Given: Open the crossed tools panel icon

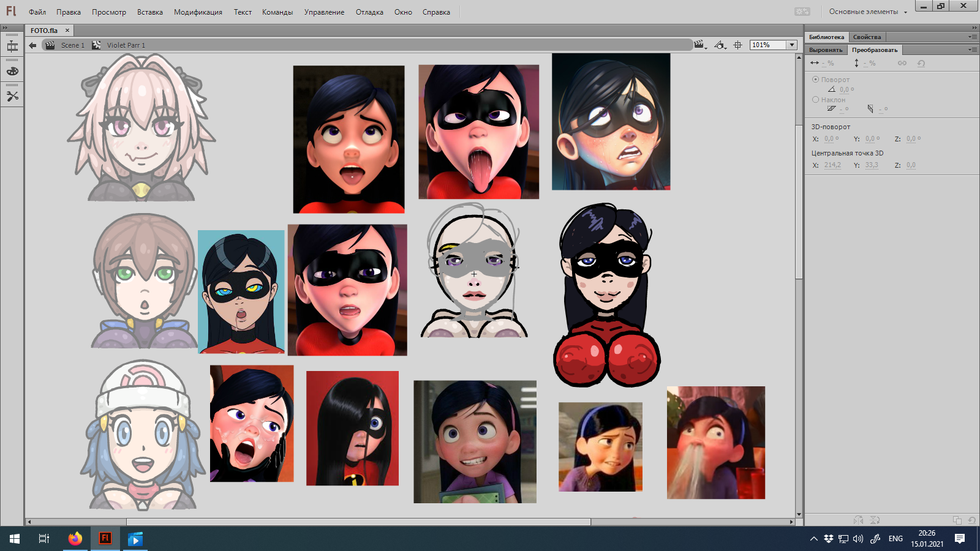Looking at the screenshot, I should (x=12, y=96).
